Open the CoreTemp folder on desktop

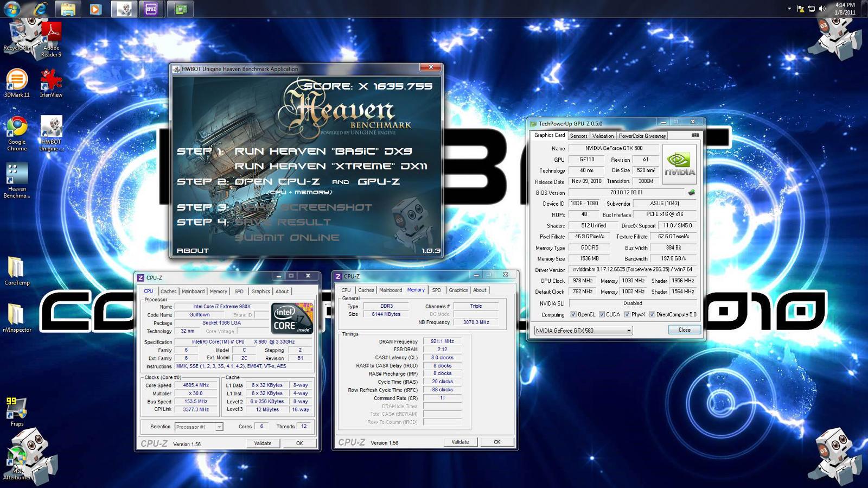[17, 271]
